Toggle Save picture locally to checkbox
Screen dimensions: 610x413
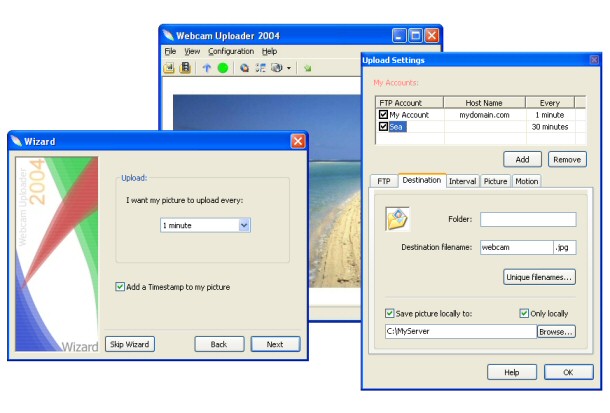(x=389, y=313)
